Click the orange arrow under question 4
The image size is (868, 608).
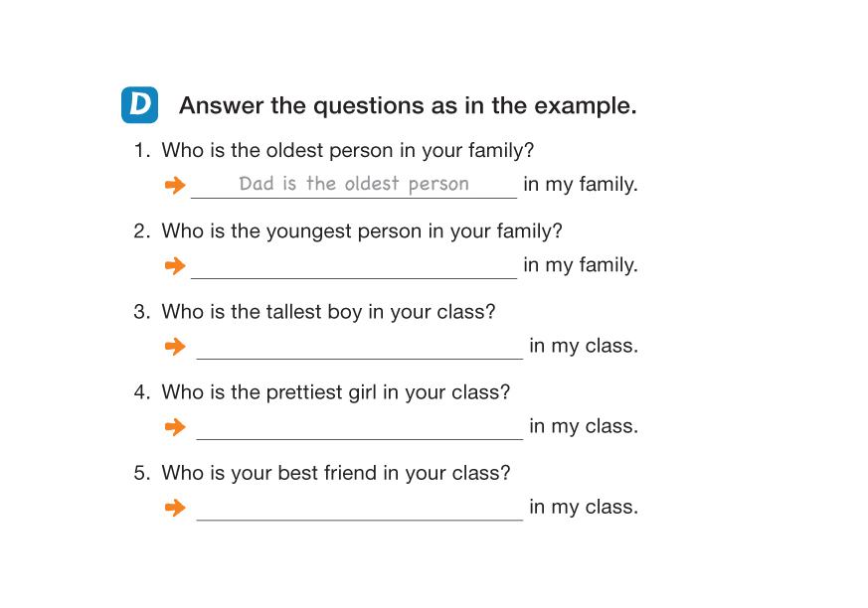click(x=175, y=426)
